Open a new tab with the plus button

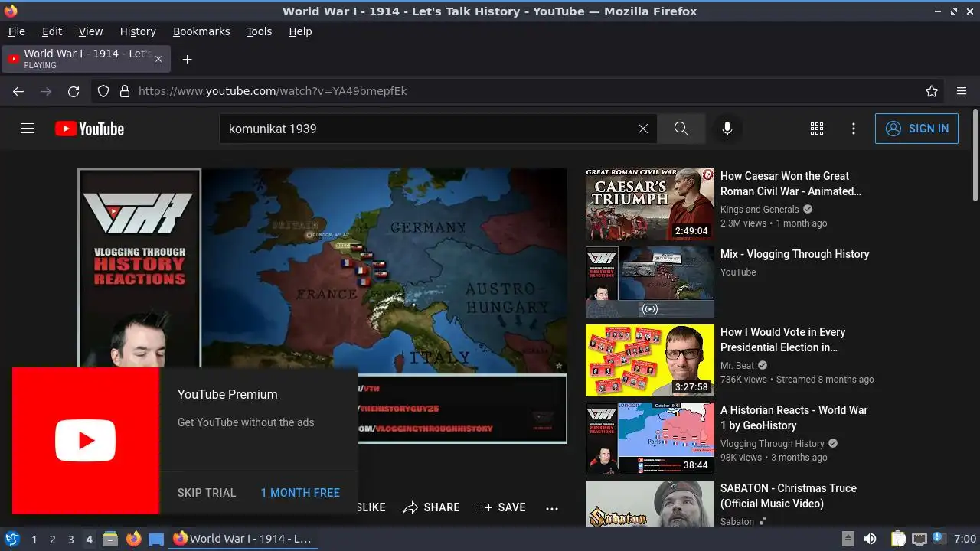[x=187, y=59]
